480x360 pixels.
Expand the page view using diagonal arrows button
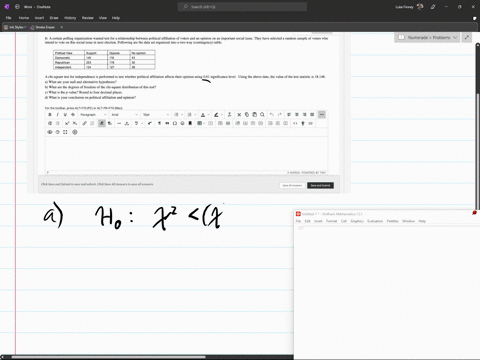[467, 37]
